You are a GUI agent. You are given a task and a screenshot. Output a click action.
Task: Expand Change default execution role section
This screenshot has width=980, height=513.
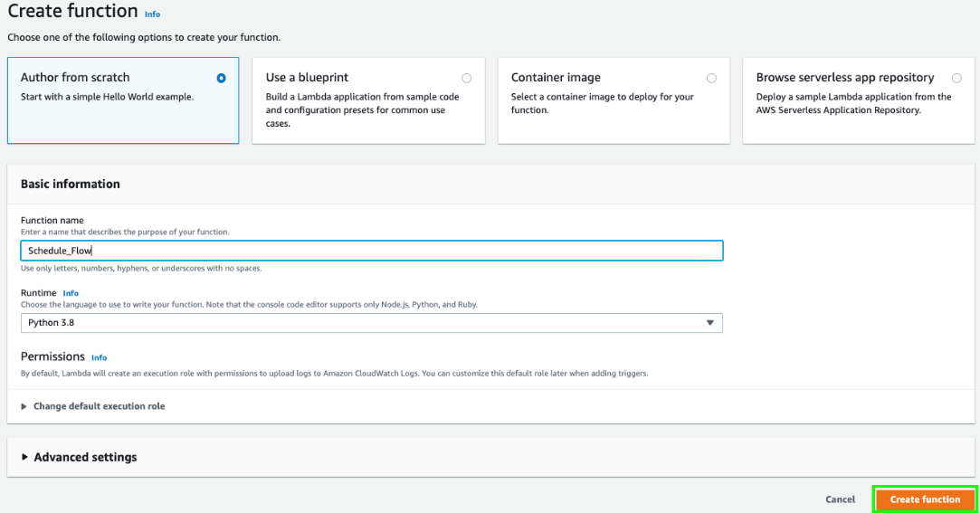[x=99, y=406]
